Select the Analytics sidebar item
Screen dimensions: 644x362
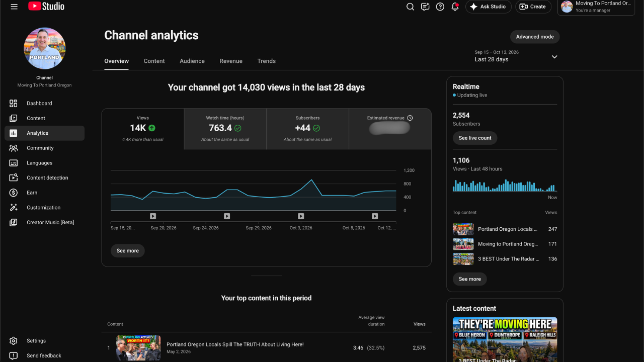tap(45, 133)
